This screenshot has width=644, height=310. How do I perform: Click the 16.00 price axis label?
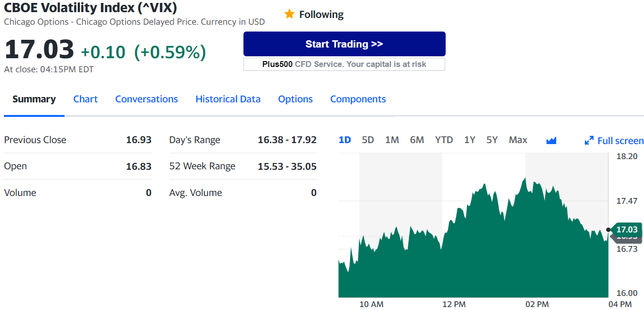click(x=627, y=293)
